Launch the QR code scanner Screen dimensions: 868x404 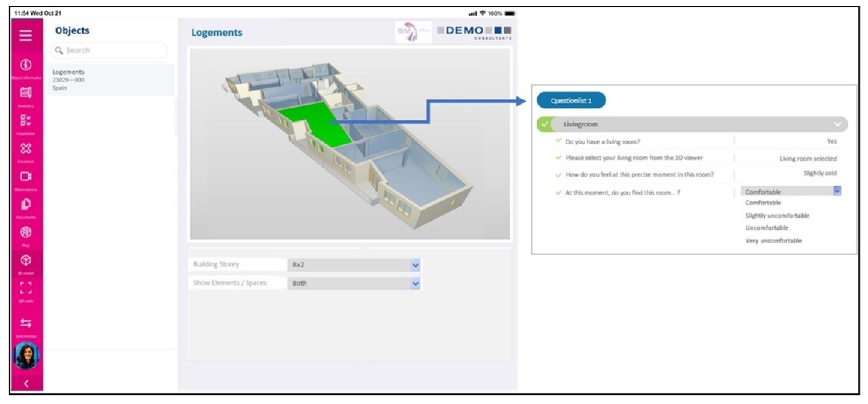(26, 288)
